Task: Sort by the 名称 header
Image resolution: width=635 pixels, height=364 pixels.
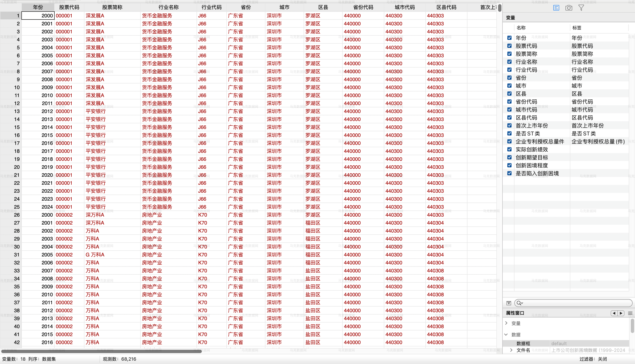Action: coord(521,28)
